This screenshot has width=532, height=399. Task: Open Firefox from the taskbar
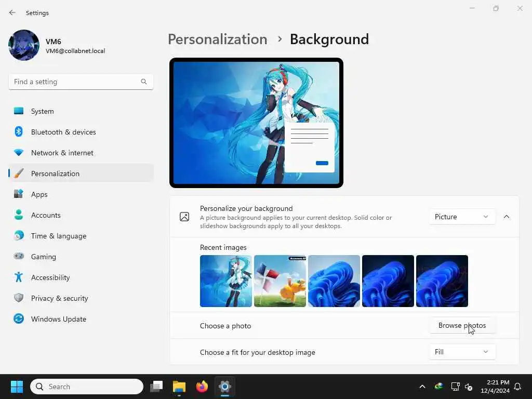(202, 387)
